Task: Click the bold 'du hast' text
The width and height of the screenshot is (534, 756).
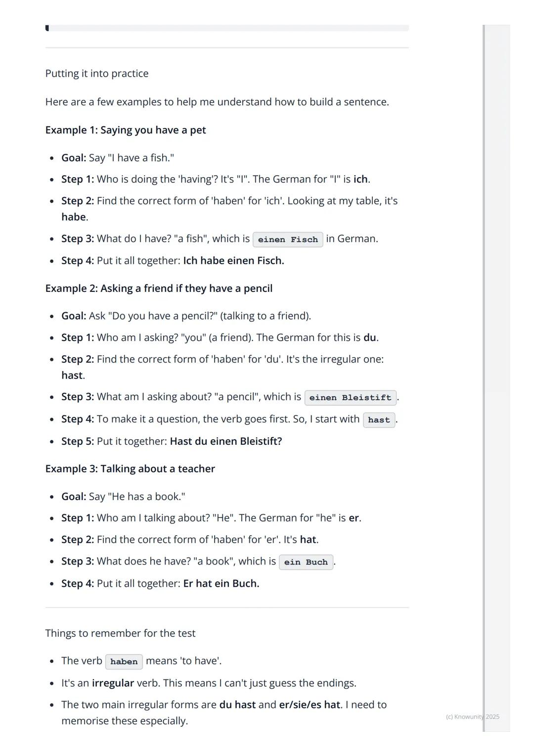Action: pyautogui.click(x=237, y=705)
